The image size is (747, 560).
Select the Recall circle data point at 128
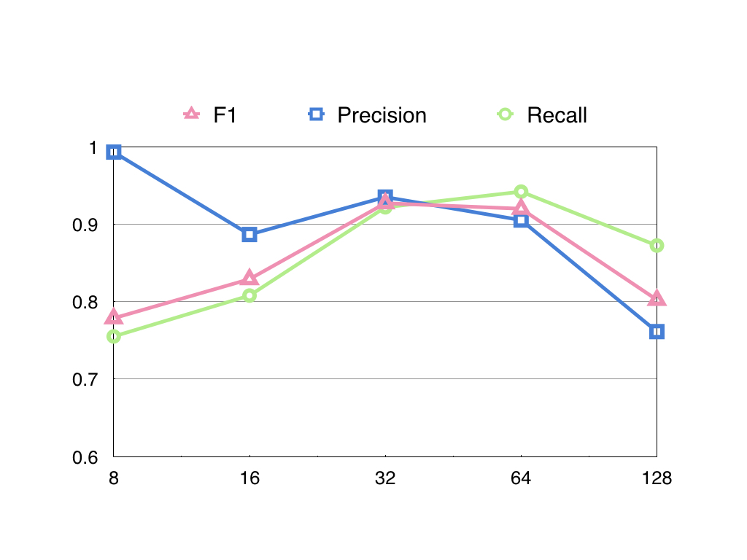click(x=657, y=245)
